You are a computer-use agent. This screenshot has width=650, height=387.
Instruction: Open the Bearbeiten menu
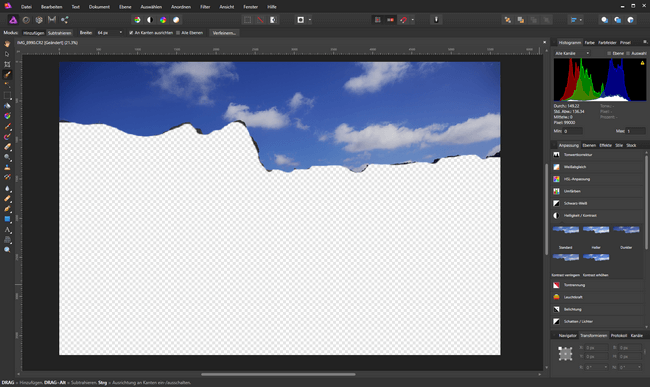coord(51,7)
